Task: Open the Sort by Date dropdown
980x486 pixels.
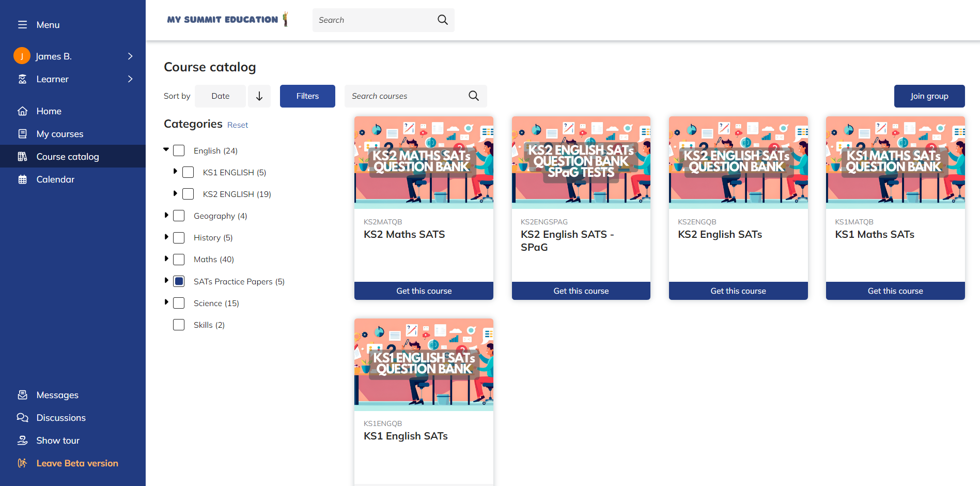Action: pos(221,96)
